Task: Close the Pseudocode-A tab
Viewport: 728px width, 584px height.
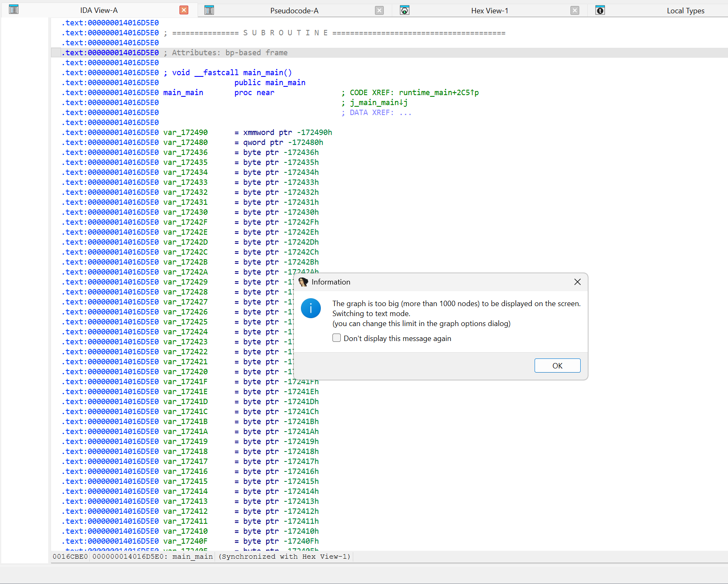Action: coord(379,10)
